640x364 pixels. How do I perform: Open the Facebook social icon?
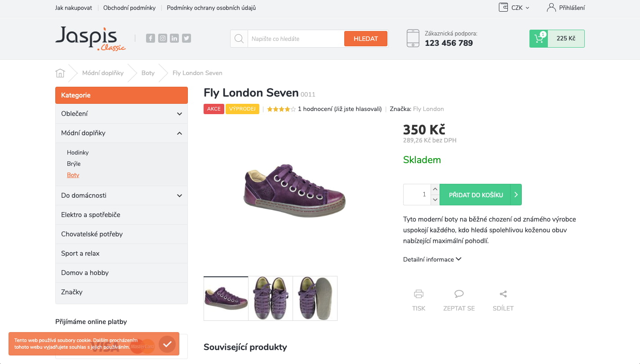pyautogui.click(x=151, y=39)
